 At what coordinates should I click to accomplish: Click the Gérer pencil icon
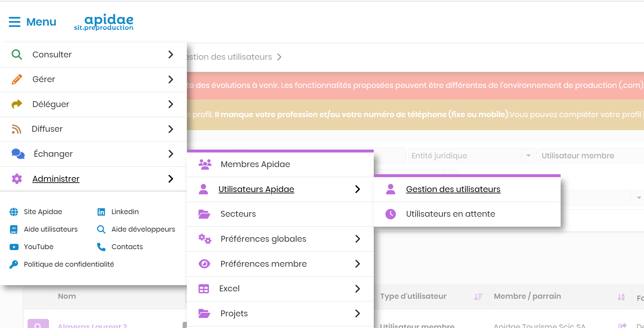pyautogui.click(x=17, y=79)
